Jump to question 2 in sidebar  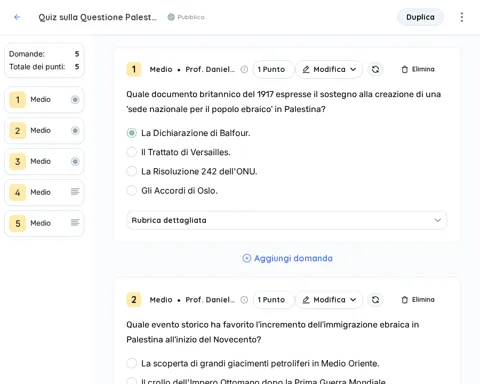pyautogui.click(x=44, y=130)
